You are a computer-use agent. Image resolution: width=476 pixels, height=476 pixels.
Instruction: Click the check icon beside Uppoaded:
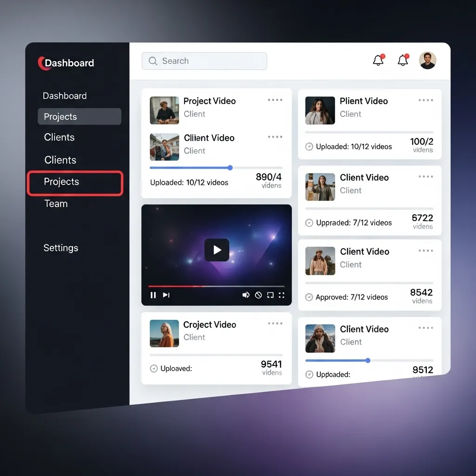coord(309,375)
